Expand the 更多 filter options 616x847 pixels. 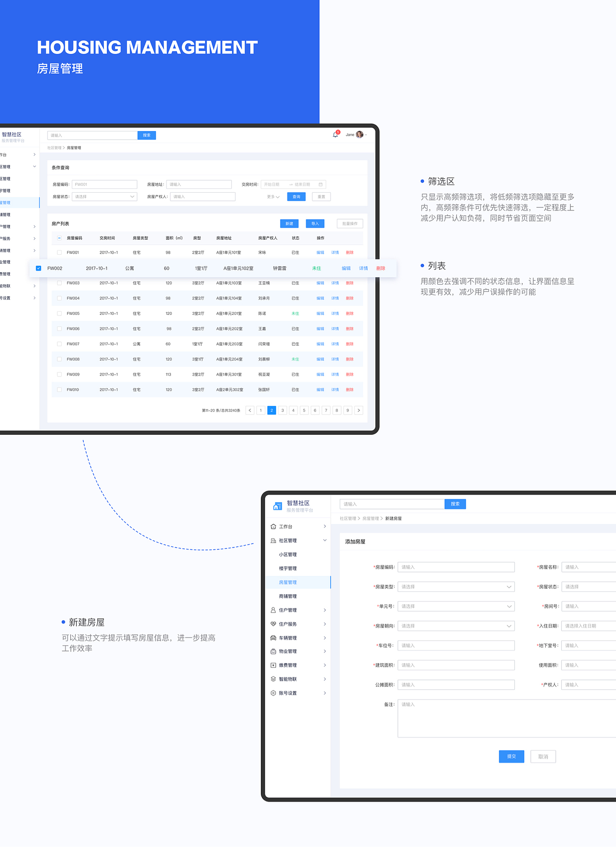(273, 196)
